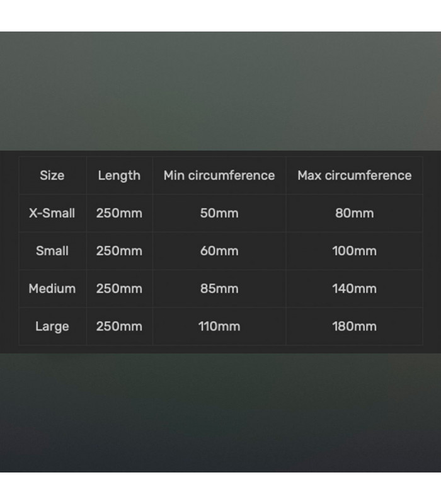Select the 140mm max circumference value

point(354,289)
